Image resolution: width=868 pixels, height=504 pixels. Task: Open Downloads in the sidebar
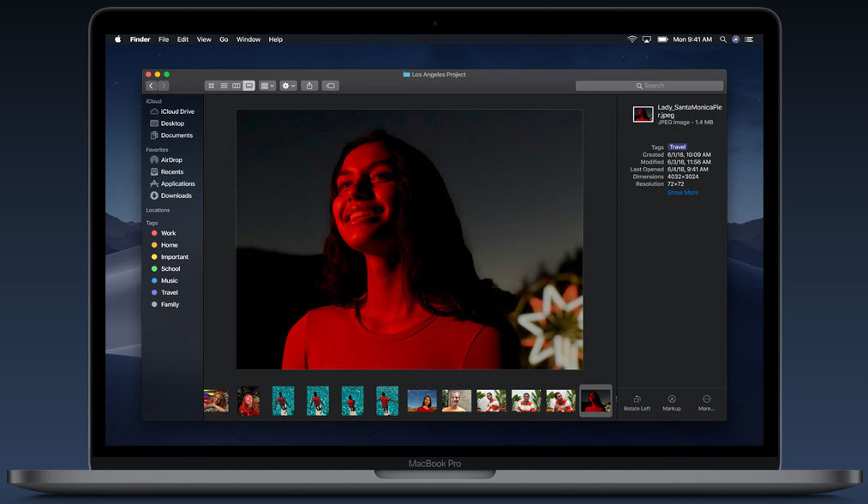[171, 195]
